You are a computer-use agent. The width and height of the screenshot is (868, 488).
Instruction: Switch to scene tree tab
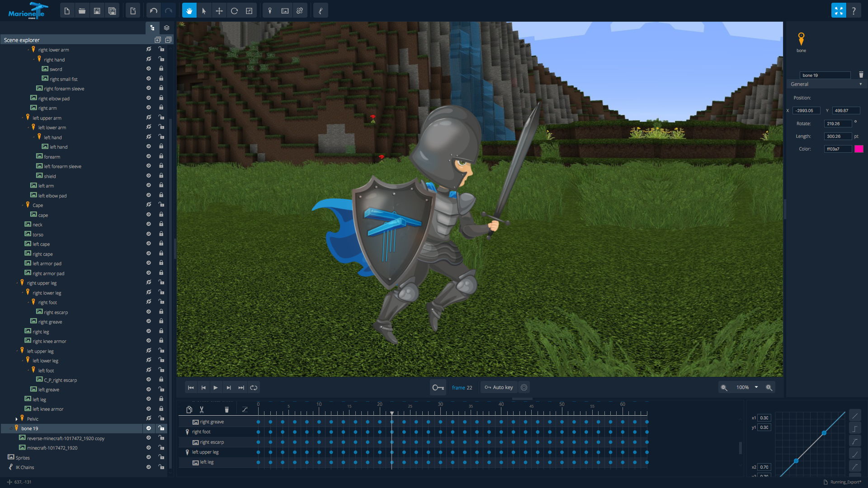tap(152, 28)
